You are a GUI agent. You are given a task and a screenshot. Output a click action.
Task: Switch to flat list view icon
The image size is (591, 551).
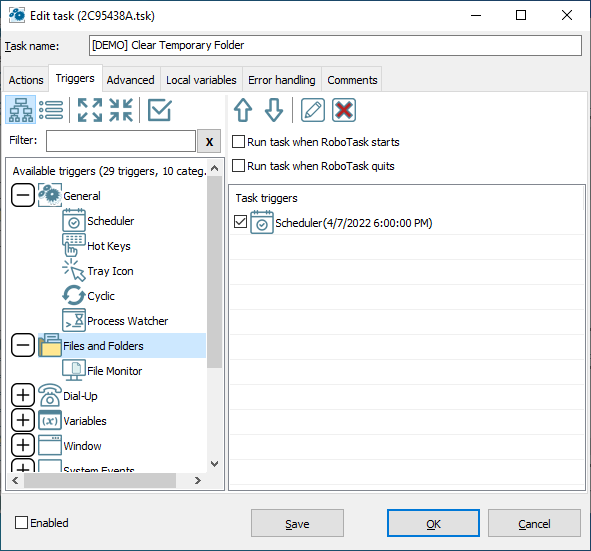pos(51,110)
